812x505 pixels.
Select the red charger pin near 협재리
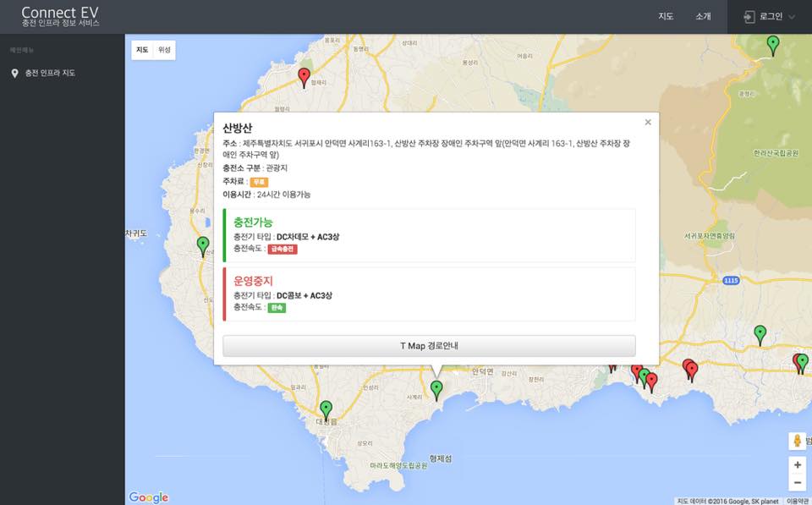[304, 78]
